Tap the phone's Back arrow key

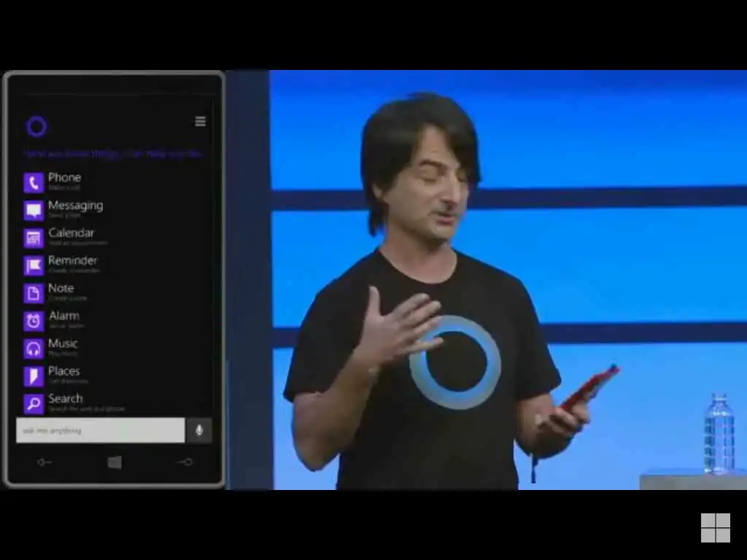[44, 462]
